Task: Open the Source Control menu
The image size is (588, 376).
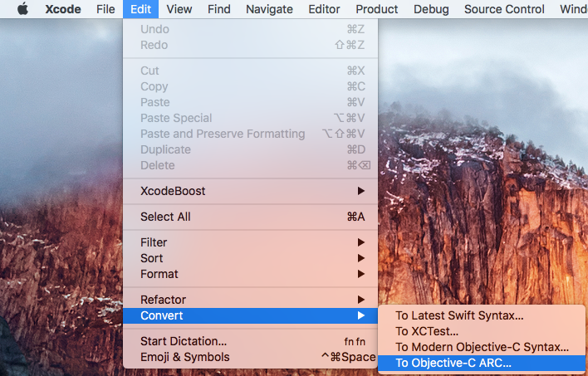Action: [x=504, y=9]
